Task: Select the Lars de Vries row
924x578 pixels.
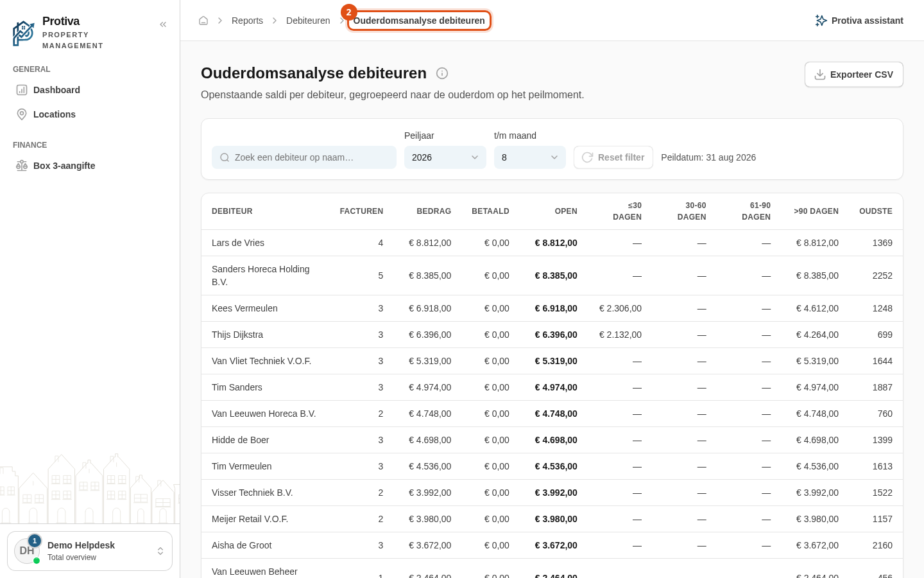Action: pyautogui.click(x=552, y=243)
